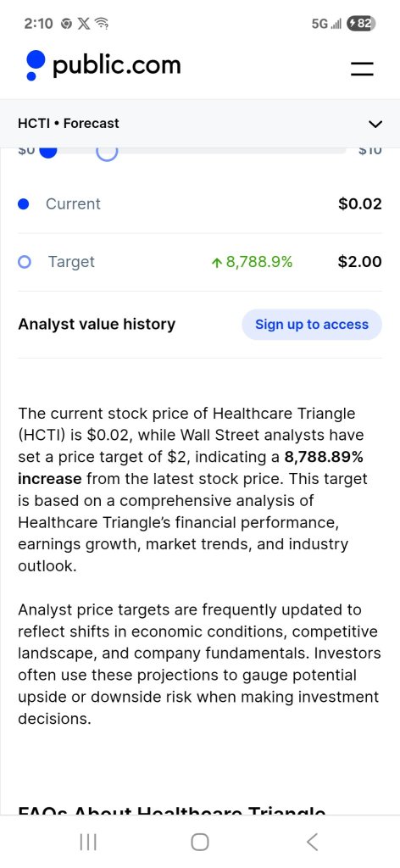The height and width of the screenshot is (868, 400).
Task: Select the Target row $2.00 value
Action: 359,261
